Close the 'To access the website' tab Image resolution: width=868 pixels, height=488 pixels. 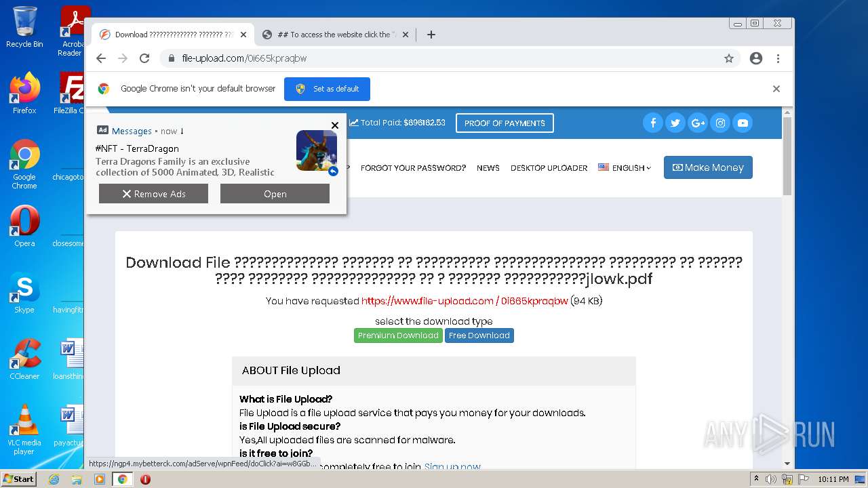pos(406,35)
